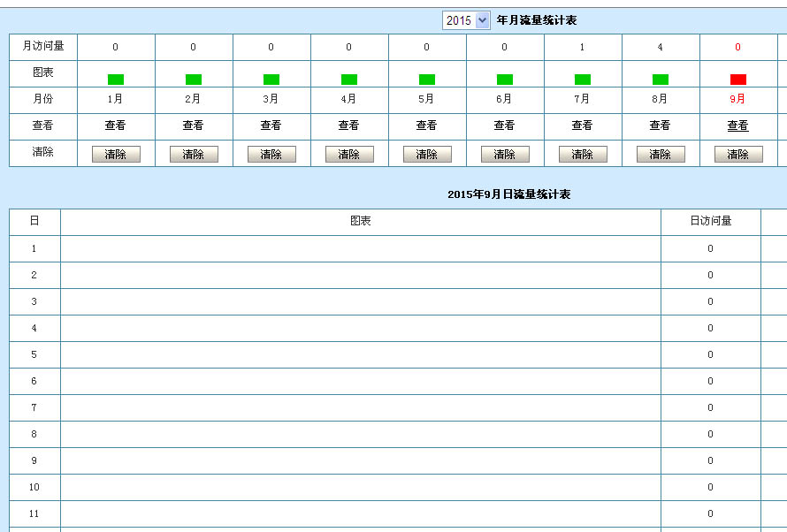Click 清除 button for 6月
Viewport: 787px width, 532px height.
coord(505,155)
